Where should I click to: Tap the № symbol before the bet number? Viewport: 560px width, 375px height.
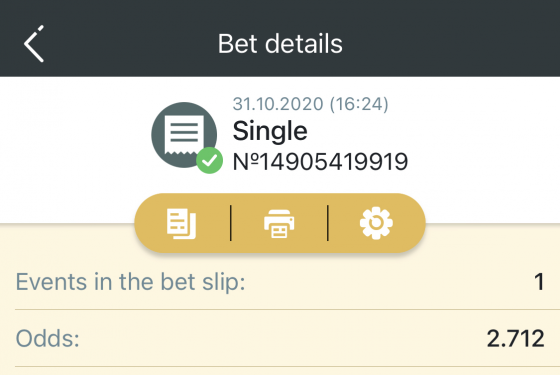click(x=246, y=162)
